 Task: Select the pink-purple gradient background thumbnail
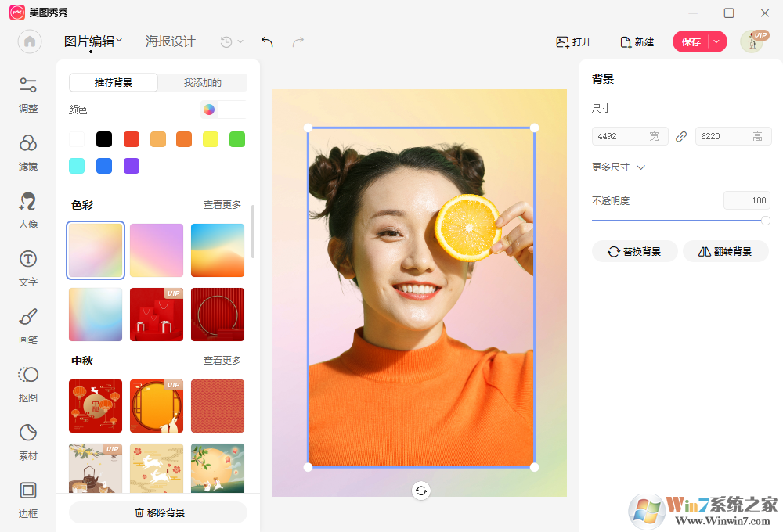point(157,250)
